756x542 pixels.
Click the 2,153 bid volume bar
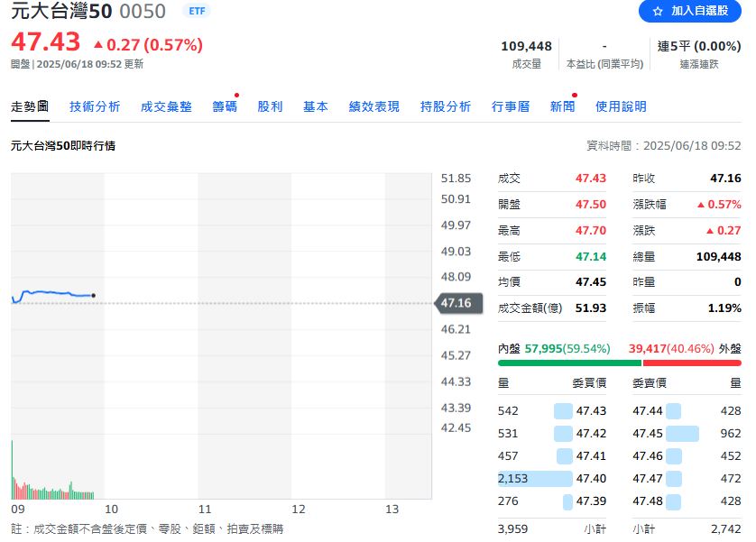click(535, 478)
